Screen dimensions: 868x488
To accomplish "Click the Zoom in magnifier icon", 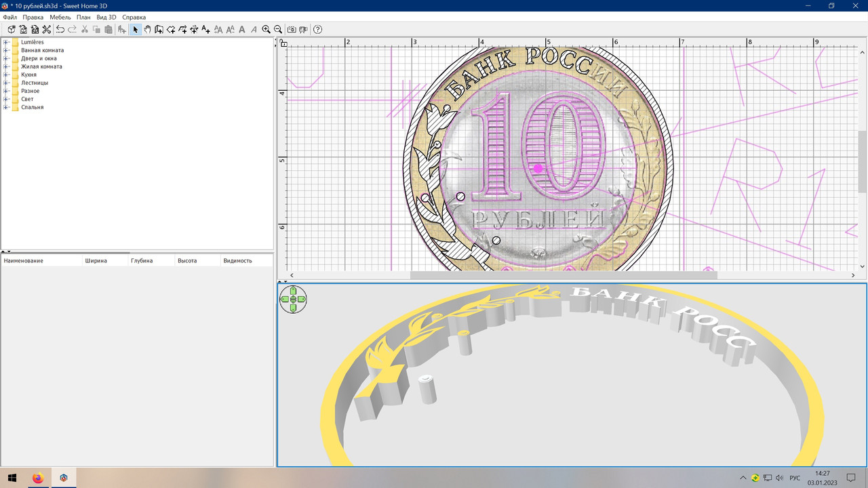I will click(266, 29).
